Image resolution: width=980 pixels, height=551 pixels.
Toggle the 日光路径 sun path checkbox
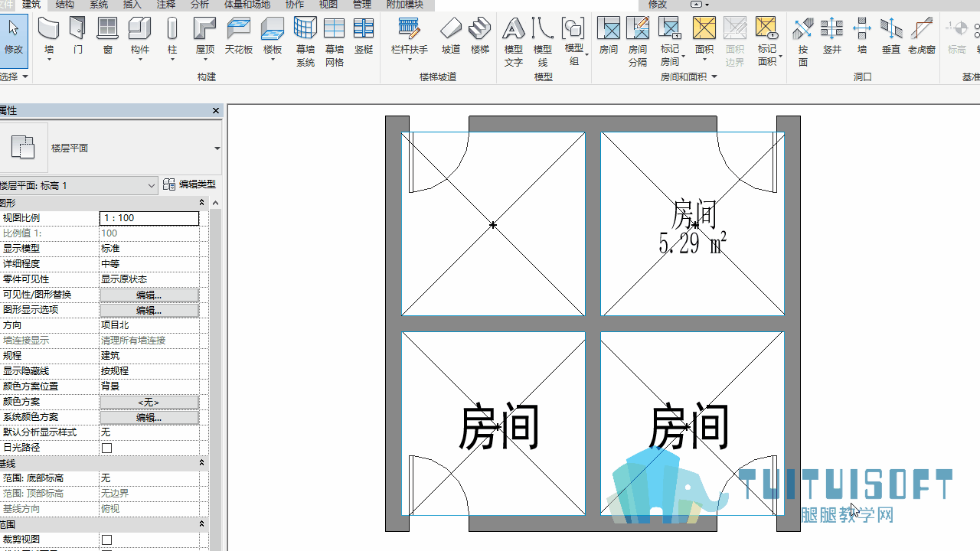tap(107, 448)
